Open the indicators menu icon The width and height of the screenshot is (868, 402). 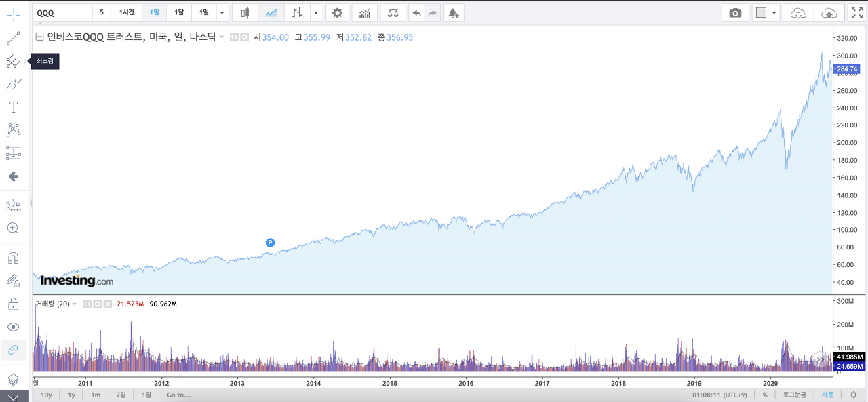click(365, 12)
